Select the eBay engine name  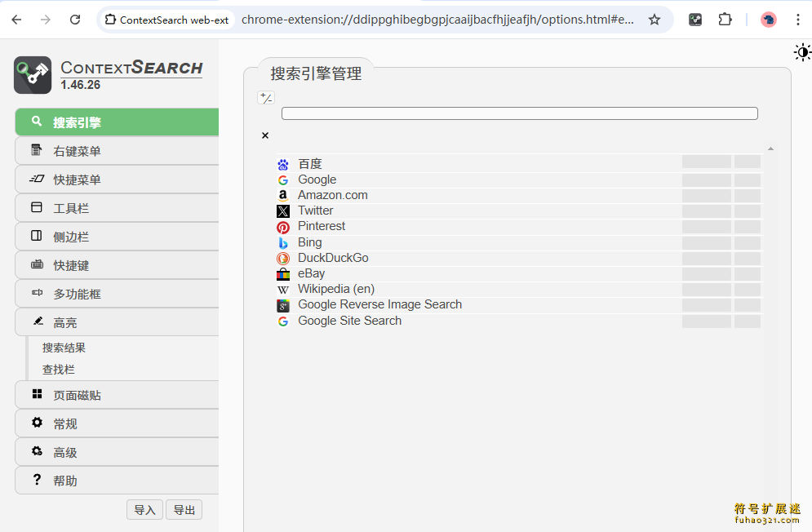pyautogui.click(x=311, y=273)
